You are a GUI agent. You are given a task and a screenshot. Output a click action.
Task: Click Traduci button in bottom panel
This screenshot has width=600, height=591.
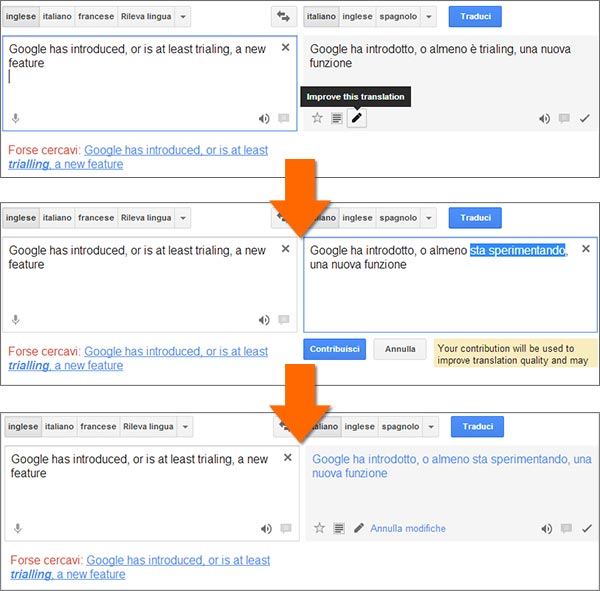click(x=478, y=426)
